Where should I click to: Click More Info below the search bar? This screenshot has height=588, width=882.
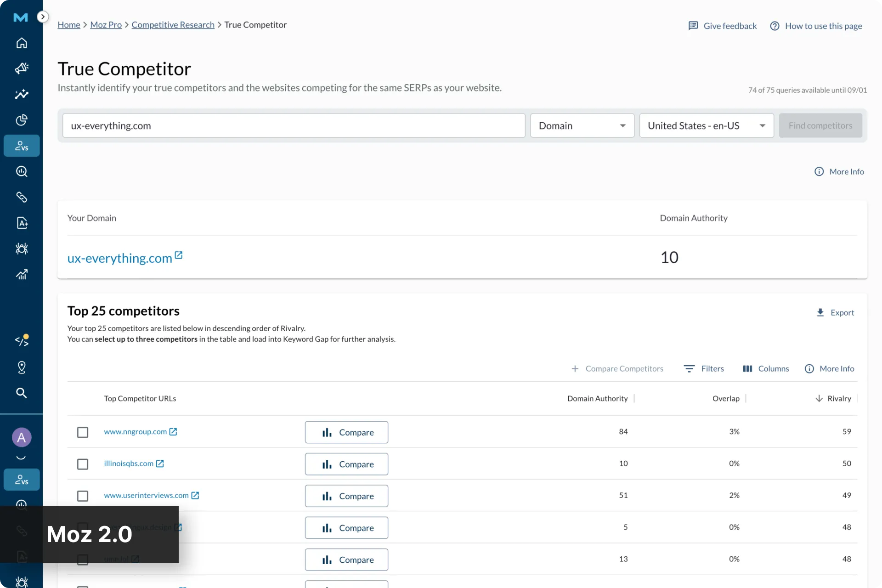(x=839, y=171)
